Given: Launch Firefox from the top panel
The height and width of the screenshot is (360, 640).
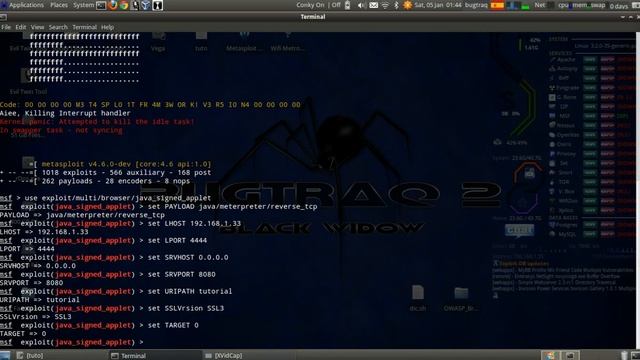Looking at the screenshot, I should click(112, 5).
